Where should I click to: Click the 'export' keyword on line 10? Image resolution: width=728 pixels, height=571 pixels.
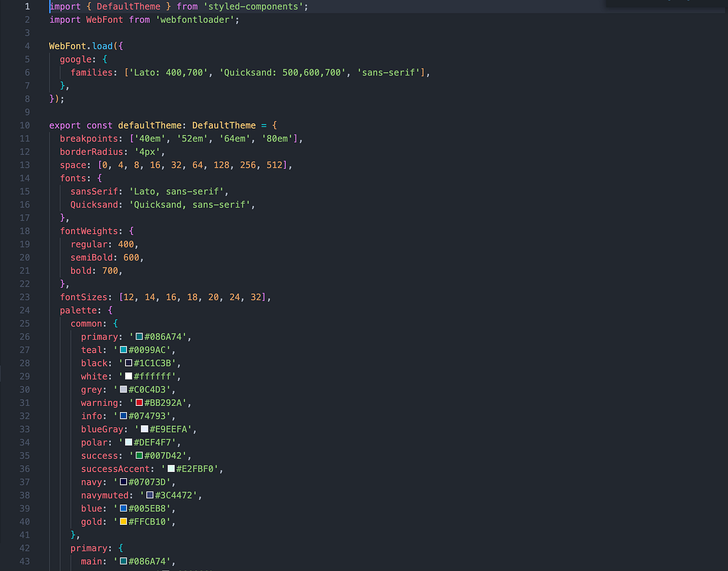(x=65, y=126)
